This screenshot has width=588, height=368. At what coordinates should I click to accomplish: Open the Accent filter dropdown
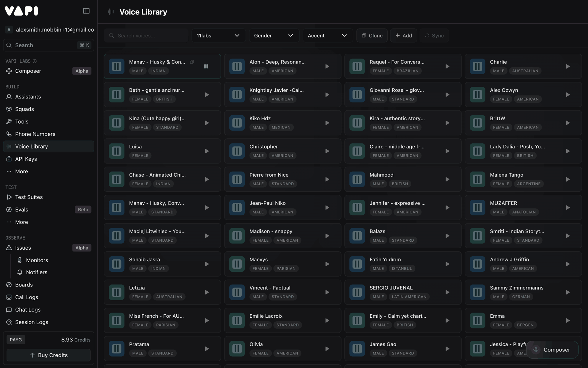(328, 36)
